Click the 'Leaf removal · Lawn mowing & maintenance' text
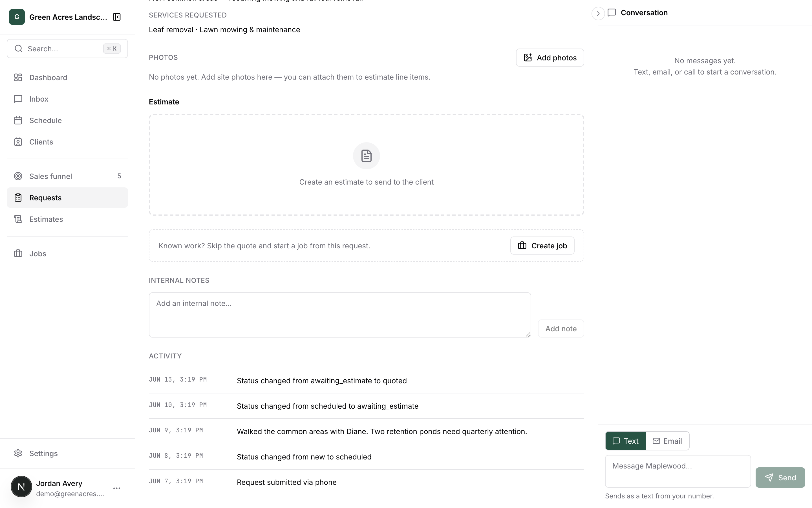Viewport: 812px width, 508px height. tap(224, 30)
